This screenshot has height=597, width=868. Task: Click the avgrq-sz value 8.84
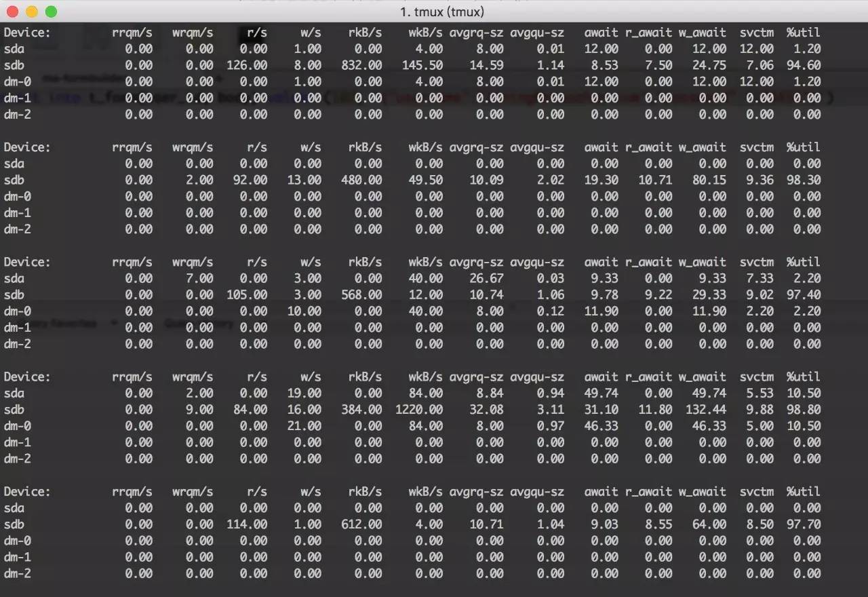[x=490, y=393]
